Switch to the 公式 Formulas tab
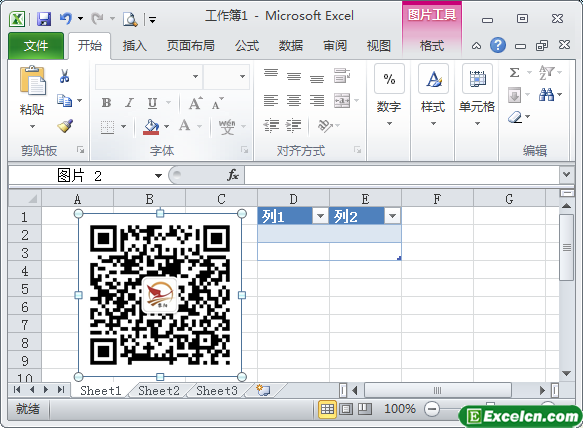 247,46
